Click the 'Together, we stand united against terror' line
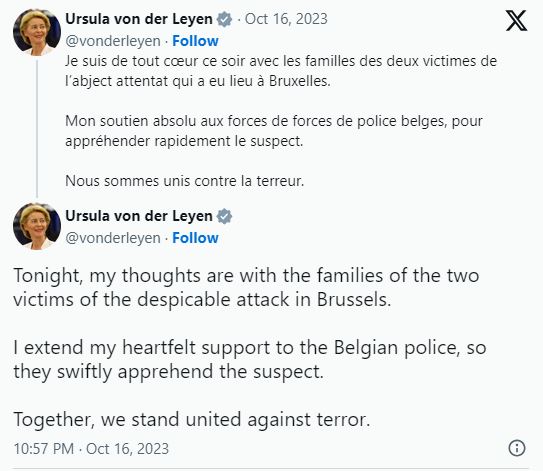The width and height of the screenshot is (543, 471). [192, 420]
